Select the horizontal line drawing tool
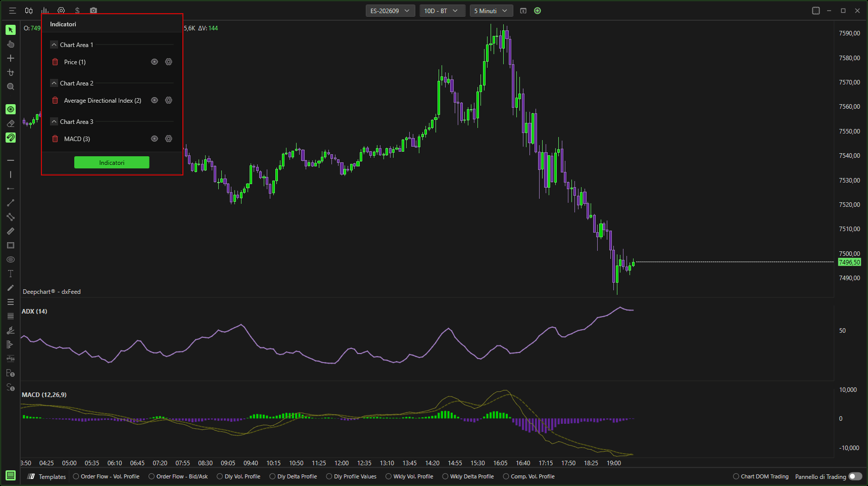Image resolution: width=868 pixels, height=486 pixels. [x=11, y=160]
